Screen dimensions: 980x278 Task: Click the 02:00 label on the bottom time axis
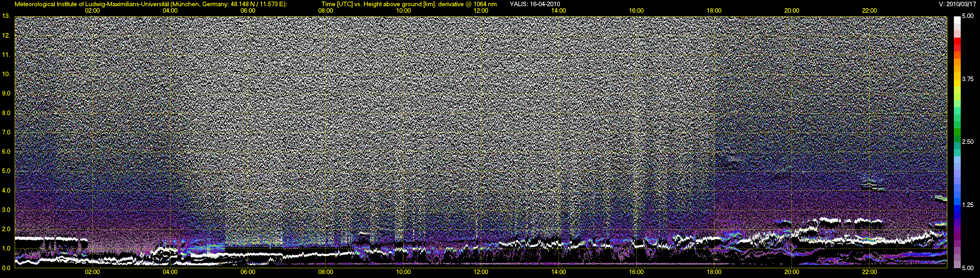(92, 272)
